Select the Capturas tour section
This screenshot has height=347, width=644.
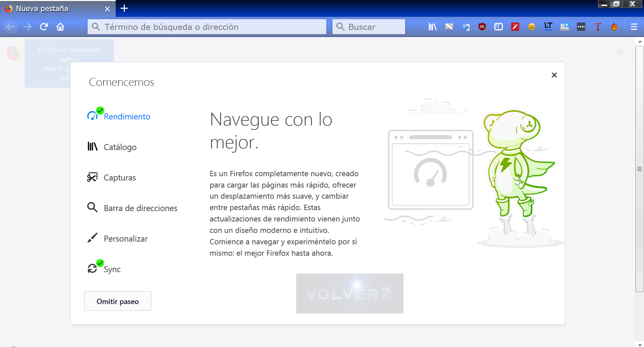pyautogui.click(x=112, y=177)
